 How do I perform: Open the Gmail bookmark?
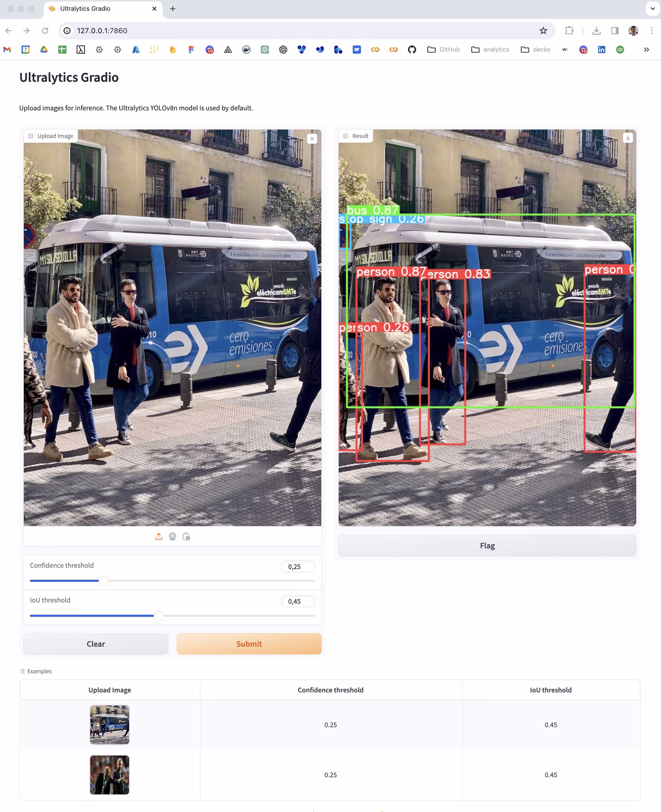[x=7, y=49]
